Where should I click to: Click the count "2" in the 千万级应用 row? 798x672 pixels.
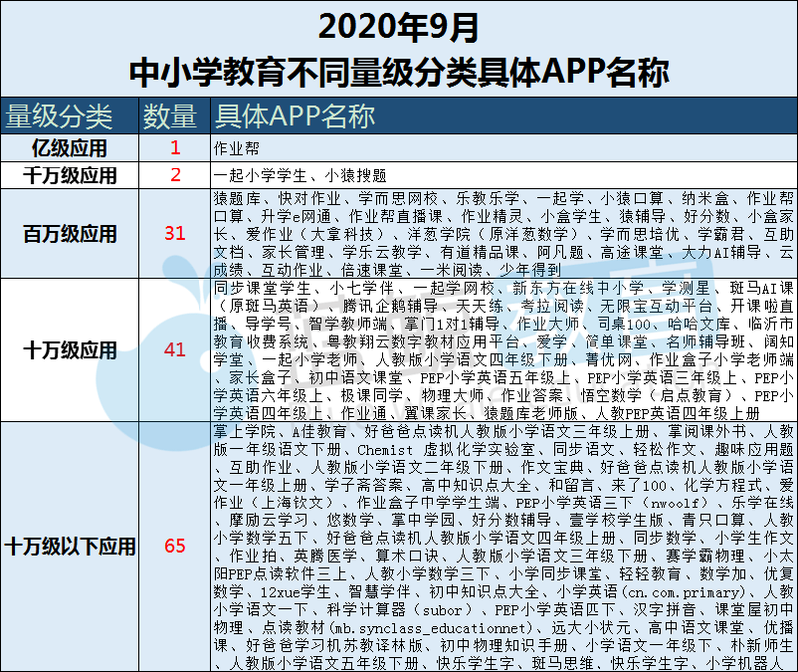coord(175,175)
